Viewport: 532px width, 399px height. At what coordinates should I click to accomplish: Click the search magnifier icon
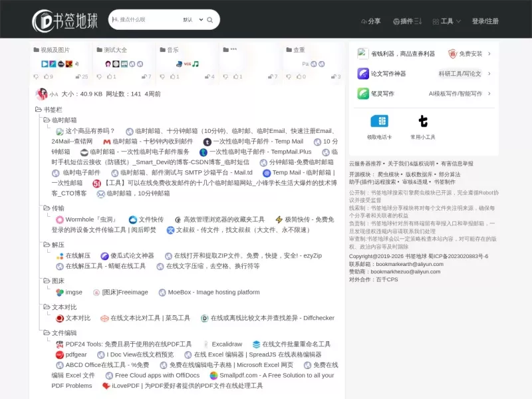point(210,20)
